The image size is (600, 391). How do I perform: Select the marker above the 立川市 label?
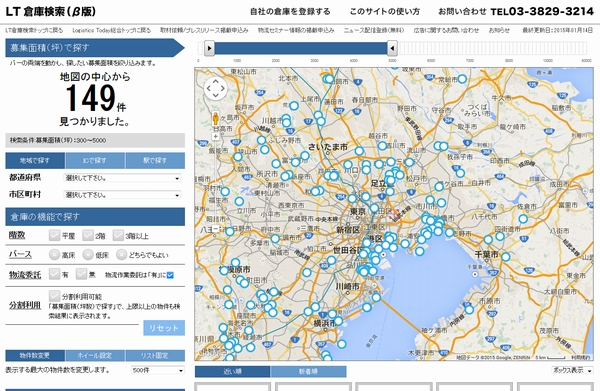(239, 201)
